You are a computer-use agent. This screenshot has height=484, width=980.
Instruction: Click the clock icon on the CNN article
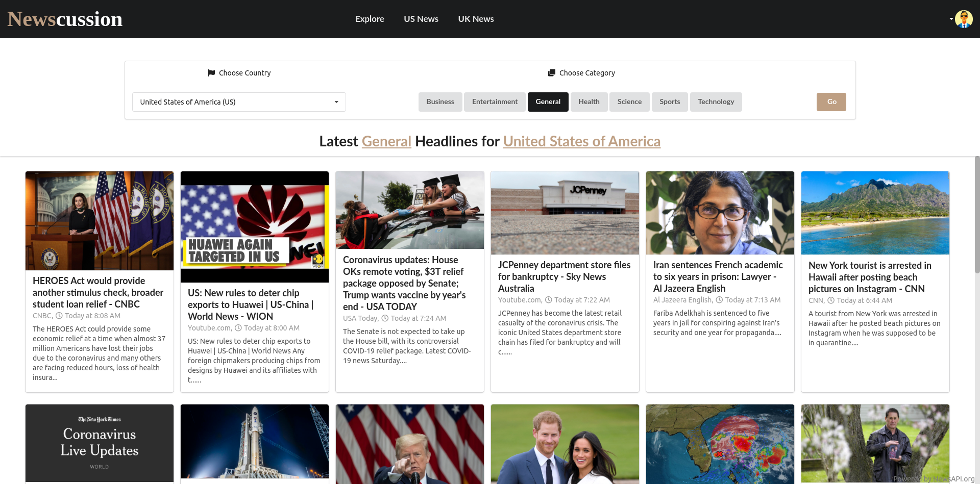coord(830,300)
